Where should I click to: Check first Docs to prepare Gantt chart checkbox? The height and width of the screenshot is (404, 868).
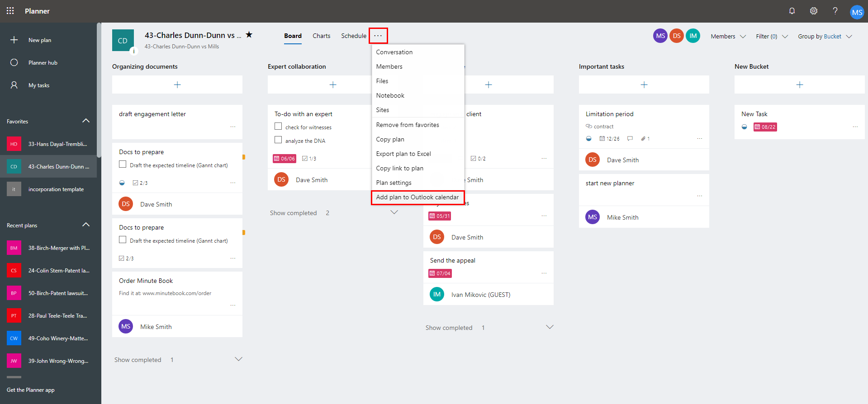tap(123, 164)
